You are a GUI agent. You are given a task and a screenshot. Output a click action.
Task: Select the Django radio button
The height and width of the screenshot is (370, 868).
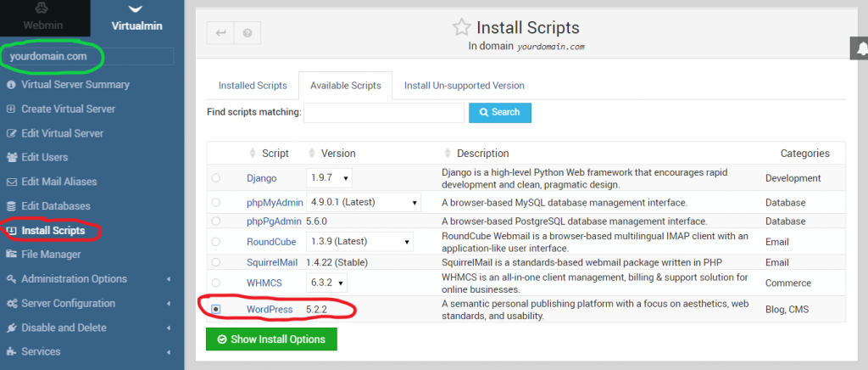(216, 178)
